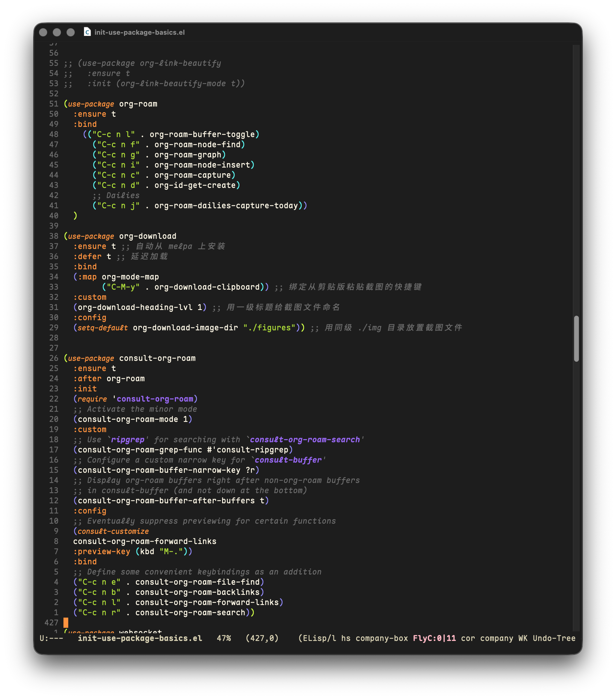Toggle the Undo-Tree minor mode indicator
The height and width of the screenshot is (699, 616).
554,638
